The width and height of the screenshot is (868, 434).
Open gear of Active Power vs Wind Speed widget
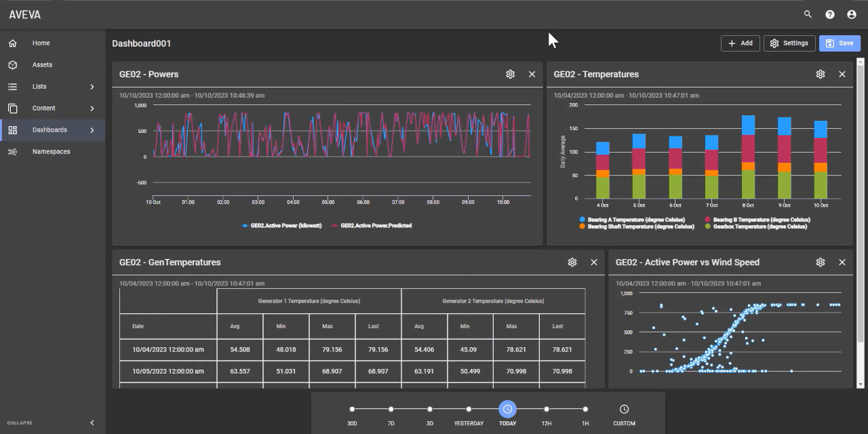(x=821, y=262)
